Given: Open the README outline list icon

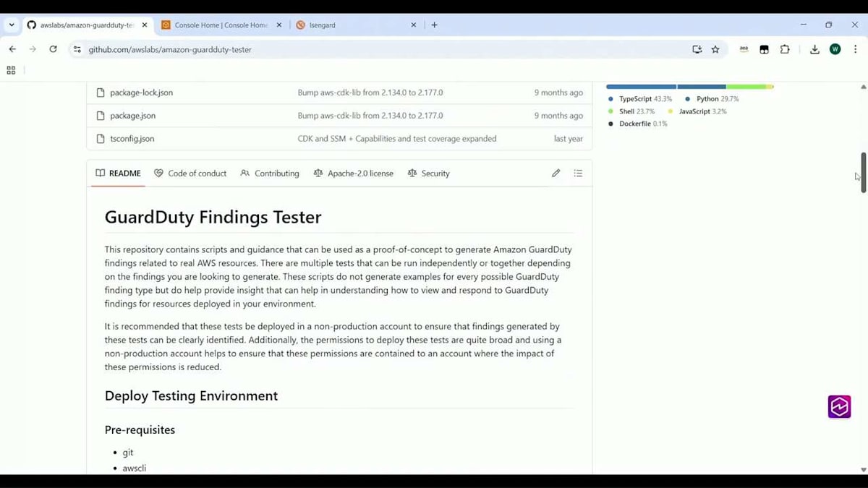Looking at the screenshot, I should click(x=578, y=174).
